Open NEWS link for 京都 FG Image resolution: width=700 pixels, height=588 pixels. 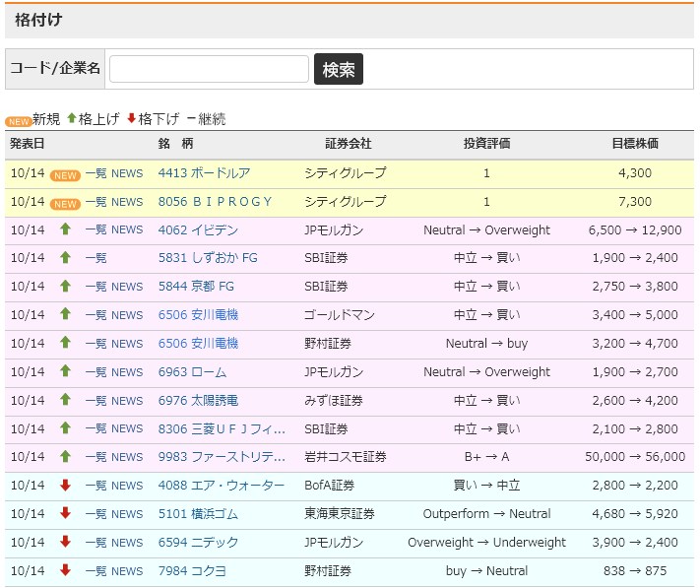tap(127, 288)
